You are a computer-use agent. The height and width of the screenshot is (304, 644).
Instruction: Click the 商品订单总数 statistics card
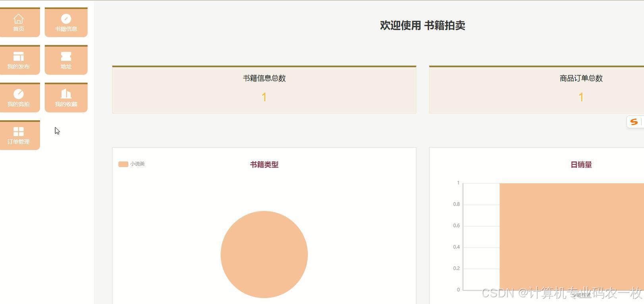pyautogui.click(x=536, y=90)
